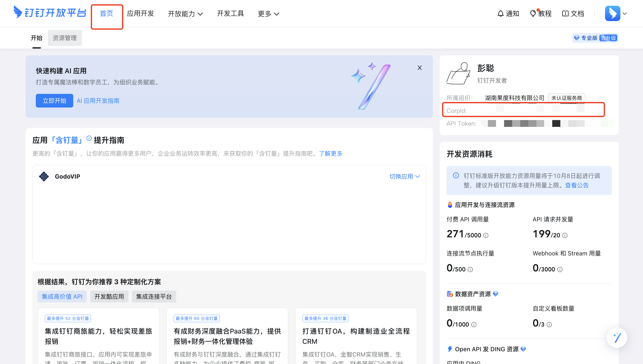The image size is (643, 364).
Task: Expand the 开放能力 dropdown menu
Action: click(x=185, y=14)
